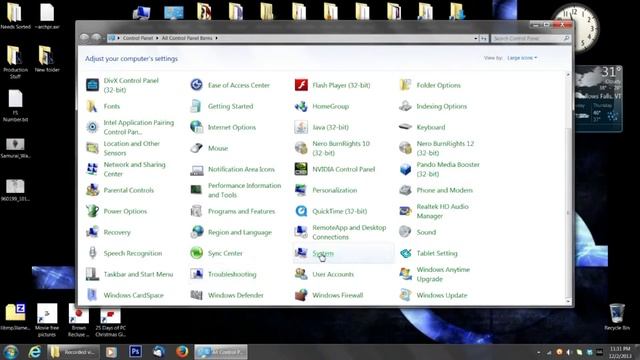Open the HomeGroup icon

[301, 106]
